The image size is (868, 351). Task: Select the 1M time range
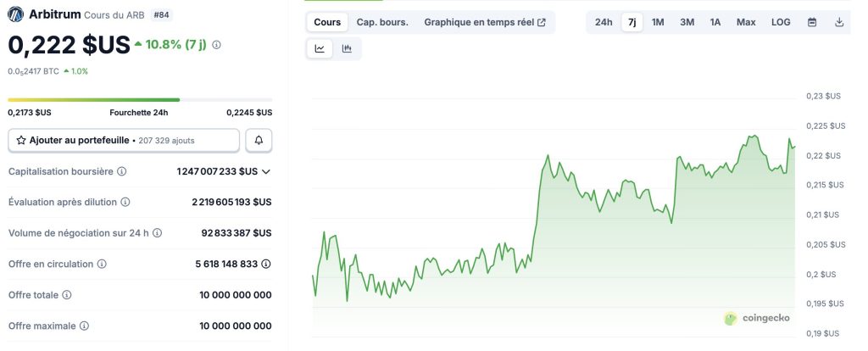tap(658, 22)
